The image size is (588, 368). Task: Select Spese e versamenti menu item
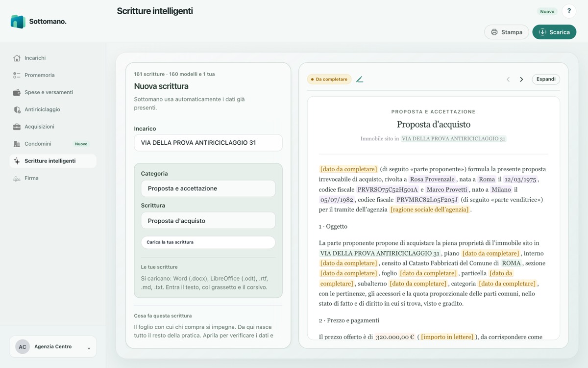click(53, 92)
